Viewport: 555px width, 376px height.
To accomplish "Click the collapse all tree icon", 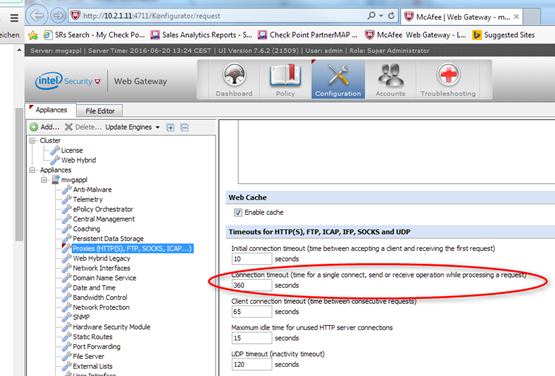I will [184, 127].
